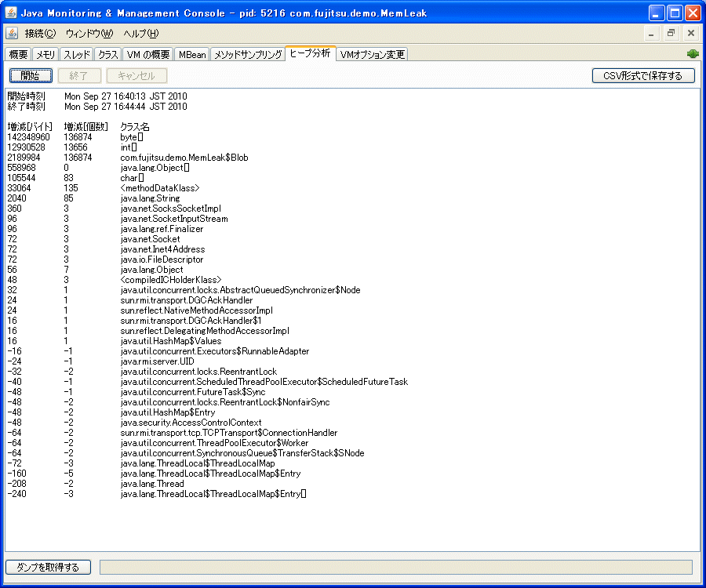Minimize the inner window in the menu bar
The width and height of the screenshot is (706, 588).
[x=651, y=33]
